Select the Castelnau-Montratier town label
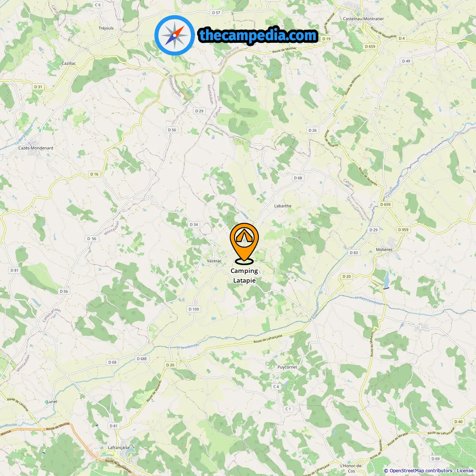476x476 pixels. point(363,19)
